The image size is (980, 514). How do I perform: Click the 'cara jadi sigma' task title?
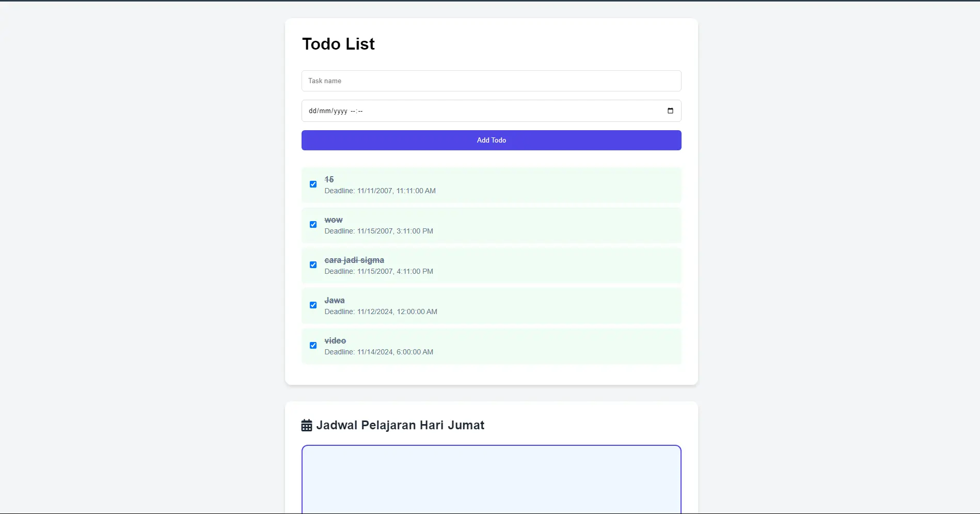pos(354,260)
